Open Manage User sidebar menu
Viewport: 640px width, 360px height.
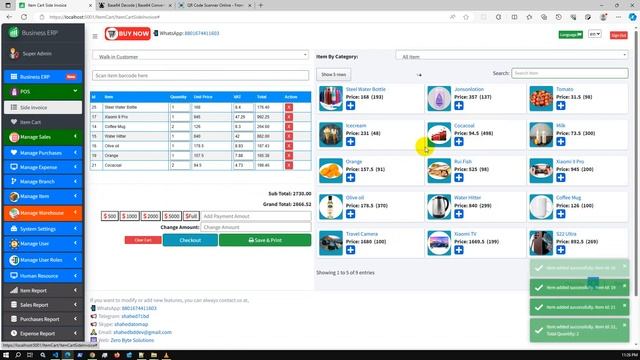[43, 244]
